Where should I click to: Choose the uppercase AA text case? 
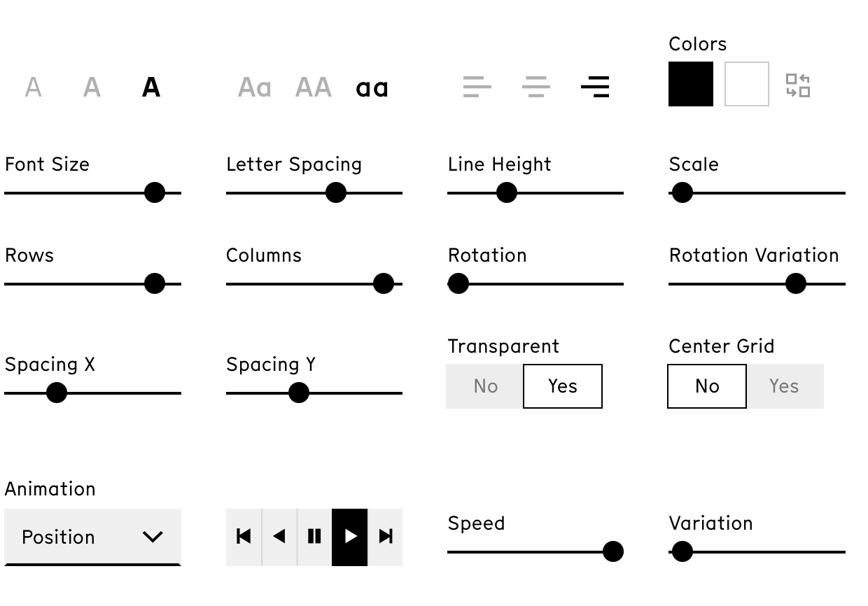click(313, 87)
